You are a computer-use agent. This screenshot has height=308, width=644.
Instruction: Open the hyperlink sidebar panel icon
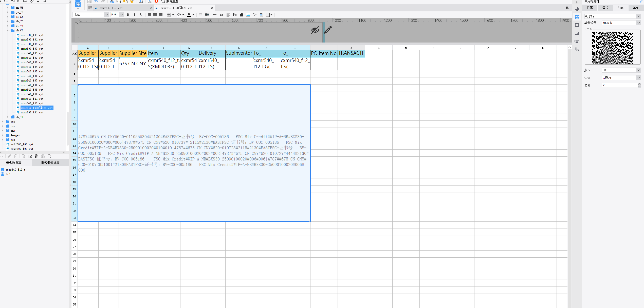[x=577, y=49]
